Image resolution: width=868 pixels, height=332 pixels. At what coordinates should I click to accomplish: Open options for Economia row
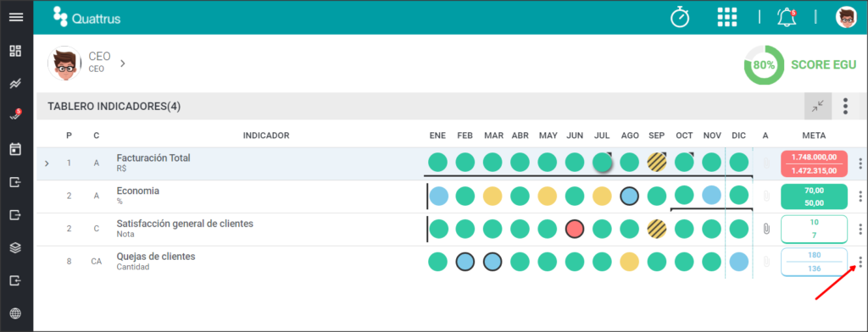(x=860, y=196)
